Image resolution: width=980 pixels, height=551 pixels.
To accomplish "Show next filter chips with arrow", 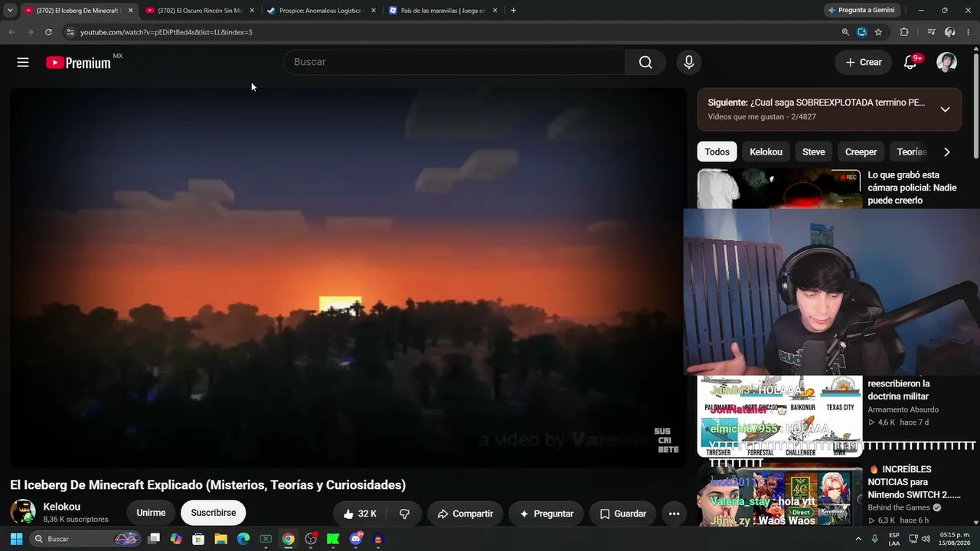I will click(946, 152).
